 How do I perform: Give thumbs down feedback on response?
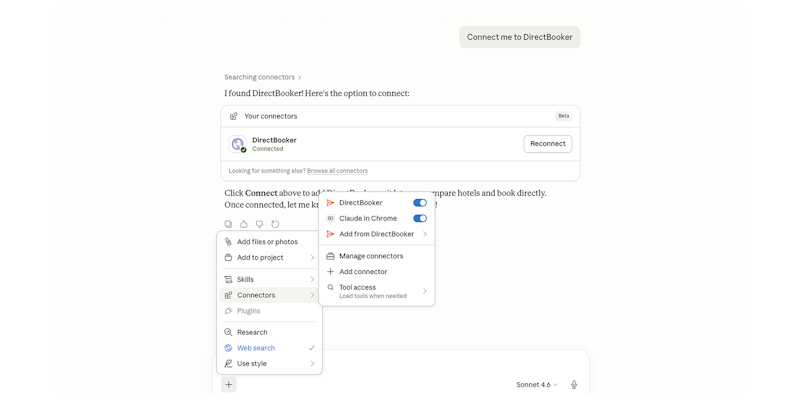259,224
